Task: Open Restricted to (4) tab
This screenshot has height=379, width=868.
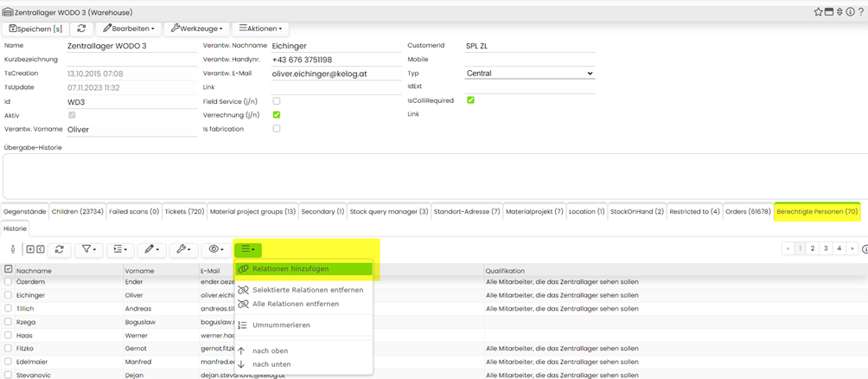Action: coord(694,211)
